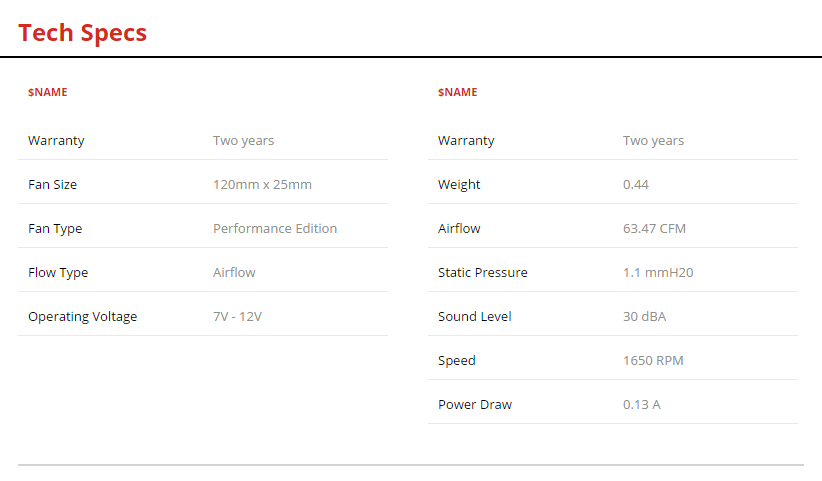Click the Flow Type label
This screenshot has width=822, height=481.
click(x=58, y=273)
